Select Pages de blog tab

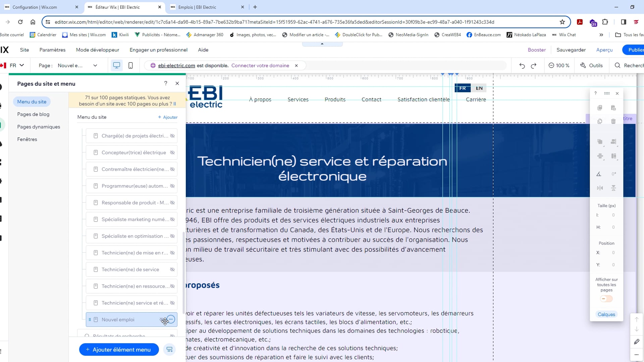tap(33, 114)
